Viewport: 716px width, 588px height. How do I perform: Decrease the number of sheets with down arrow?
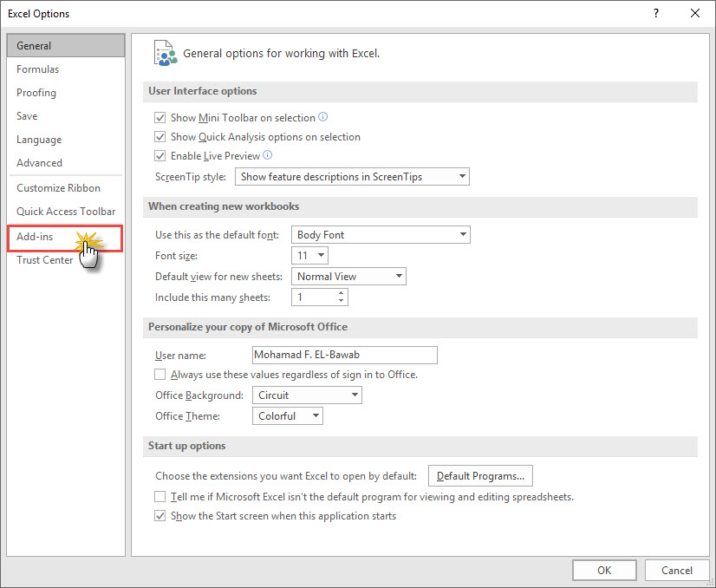tap(341, 302)
